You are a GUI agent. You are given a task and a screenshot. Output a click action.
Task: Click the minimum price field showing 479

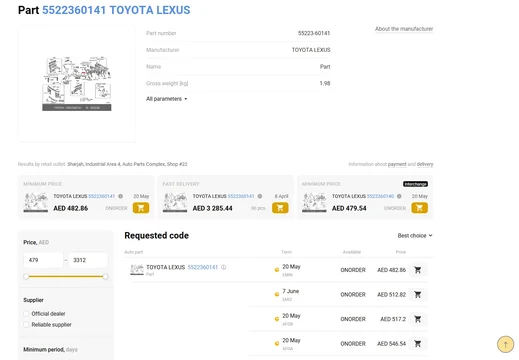tap(43, 260)
